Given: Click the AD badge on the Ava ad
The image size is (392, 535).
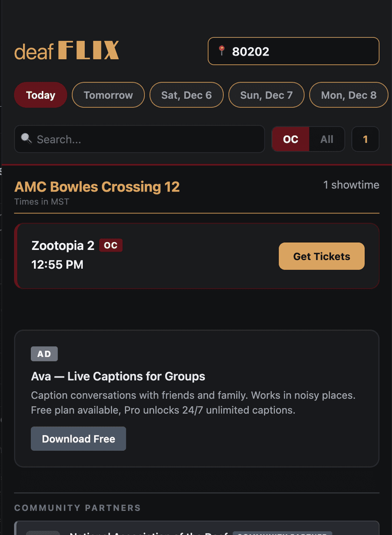Looking at the screenshot, I should [x=44, y=354].
